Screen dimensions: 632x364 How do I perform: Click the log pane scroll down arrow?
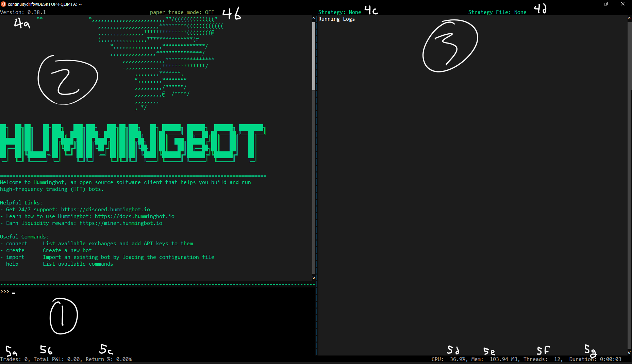[x=629, y=353]
